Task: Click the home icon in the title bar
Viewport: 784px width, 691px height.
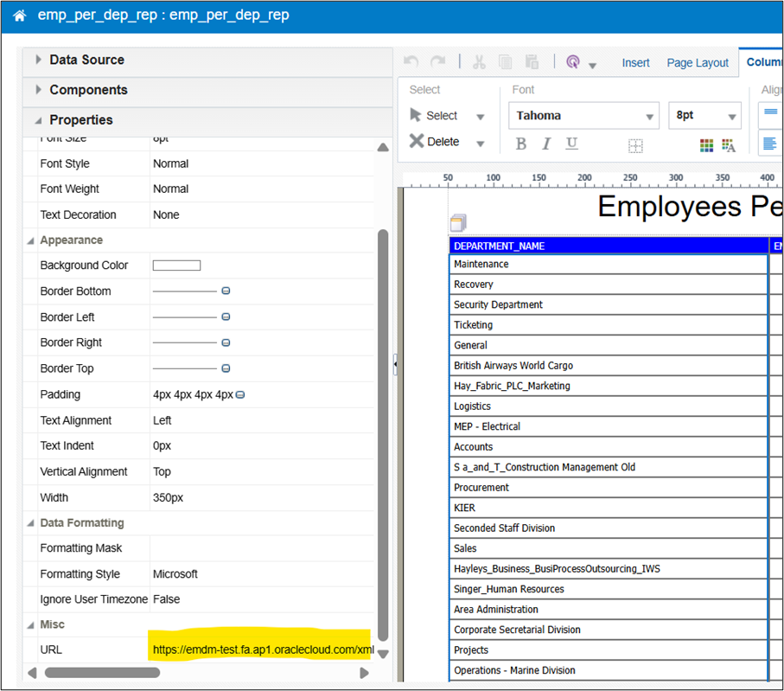Action: click(19, 16)
